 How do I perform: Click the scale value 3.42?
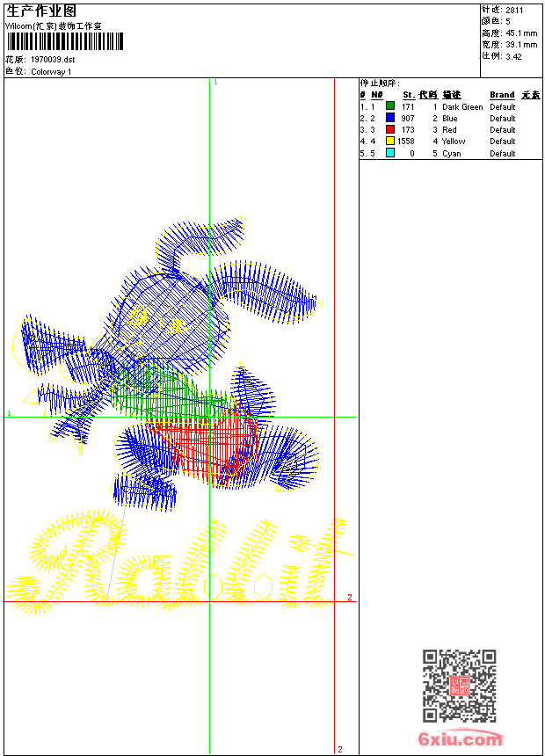pos(513,57)
